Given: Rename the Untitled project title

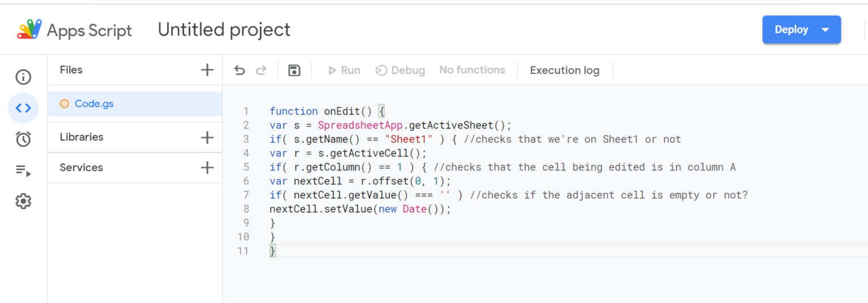Looking at the screenshot, I should 224,29.
